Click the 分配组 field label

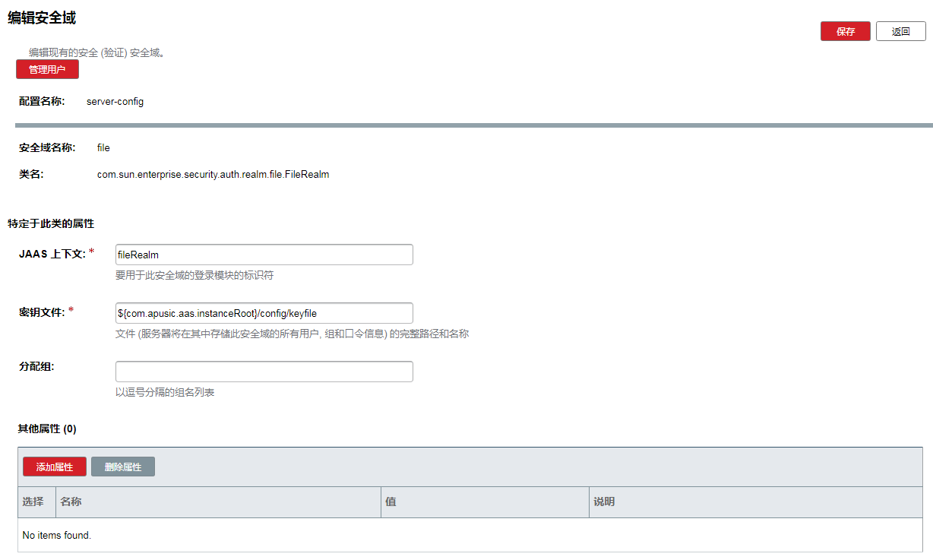click(x=36, y=366)
